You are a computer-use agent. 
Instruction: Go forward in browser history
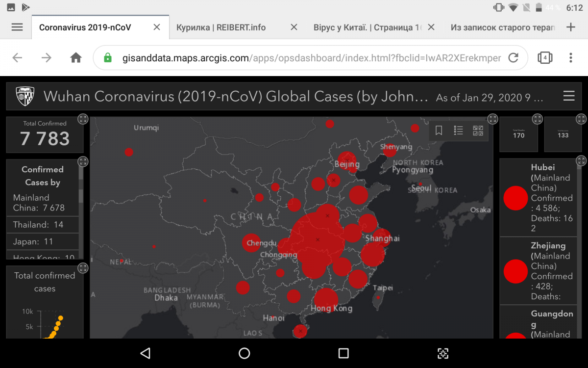(47, 58)
